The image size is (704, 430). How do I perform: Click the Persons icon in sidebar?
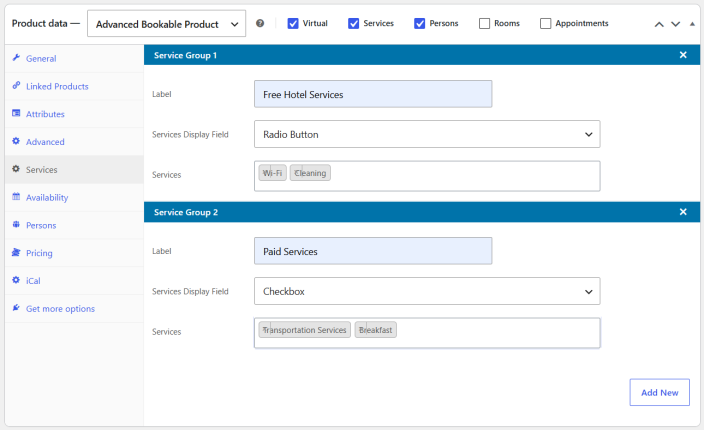tap(16, 224)
